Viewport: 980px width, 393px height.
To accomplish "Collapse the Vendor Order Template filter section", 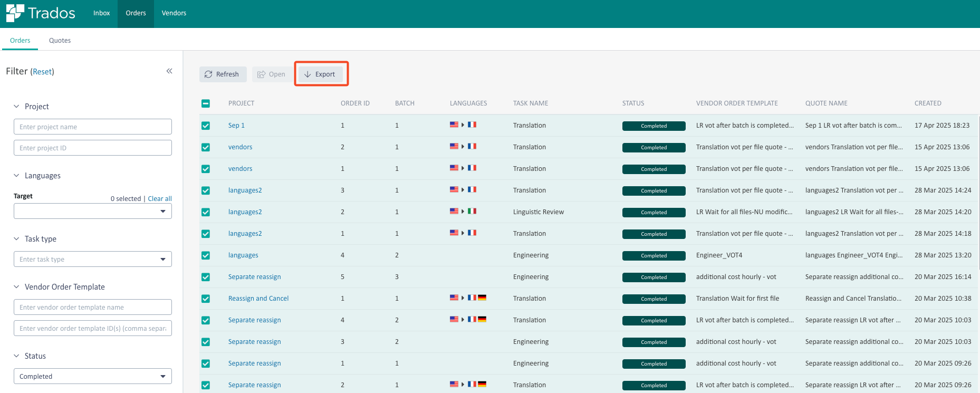I will point(16,287).
